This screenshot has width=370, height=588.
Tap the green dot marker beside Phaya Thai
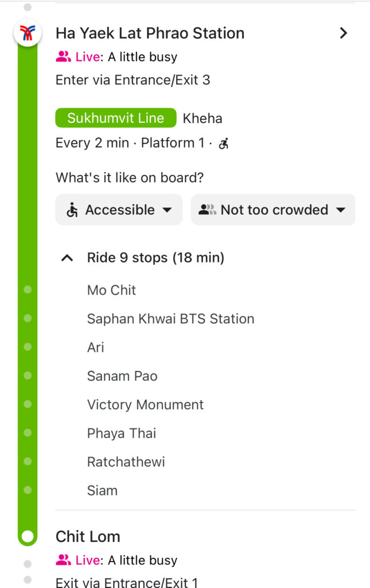[28, 433]
